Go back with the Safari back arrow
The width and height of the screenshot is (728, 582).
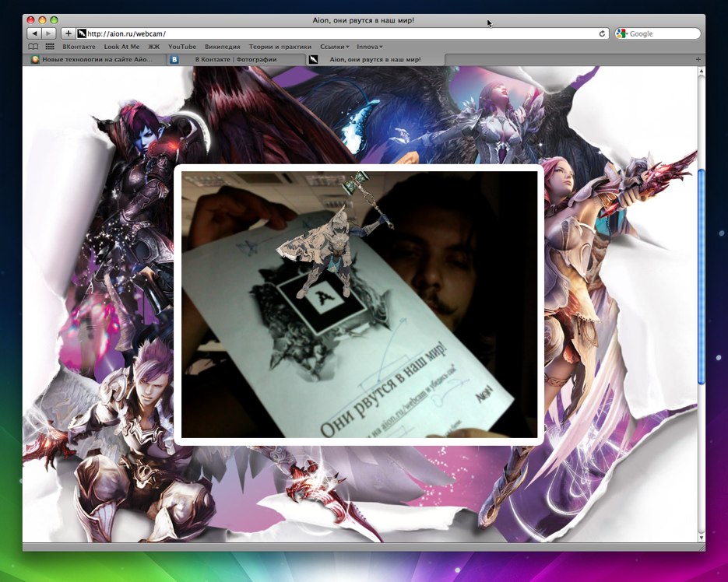35,33
